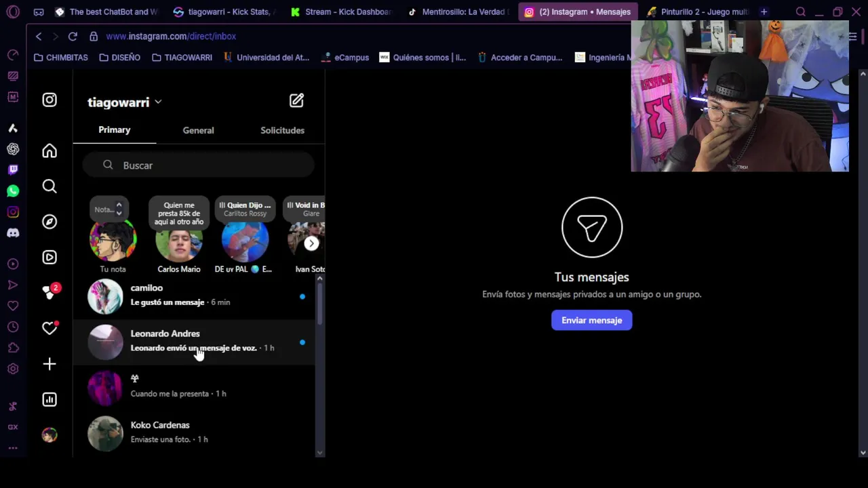This screenshot has height=488, width=868.
Task: Open camiloo conversation
Action: (195, 296)
